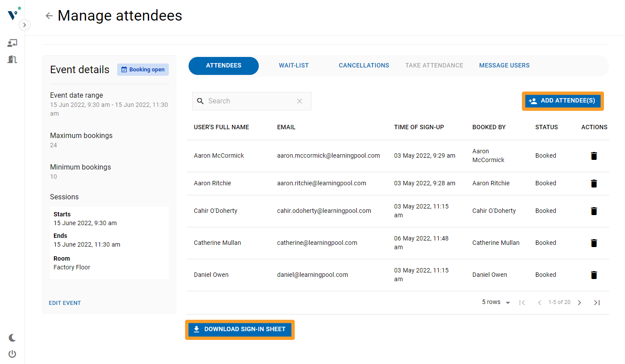Image resolution: width=625 pixels, height=364 pixels.
Task: Open the rows per page dropdown
Action: click(496, 302)
